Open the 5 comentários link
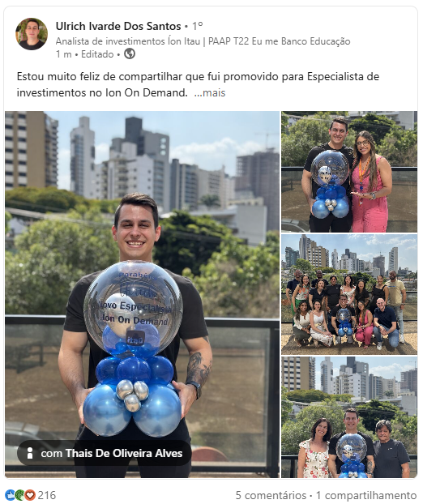423x504 pixels. click(x=271, y=495)
